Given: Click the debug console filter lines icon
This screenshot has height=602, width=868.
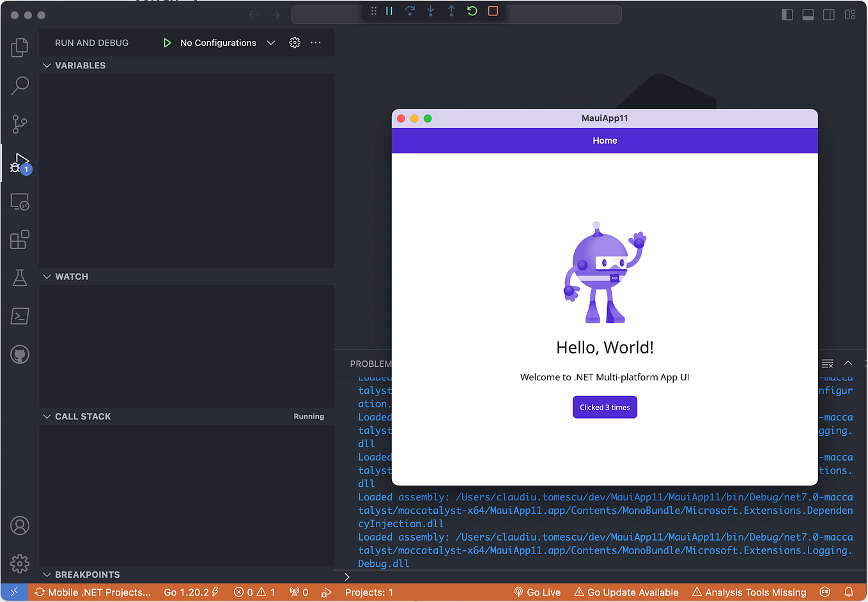Looking at the screenshot, I should (827, 364).
